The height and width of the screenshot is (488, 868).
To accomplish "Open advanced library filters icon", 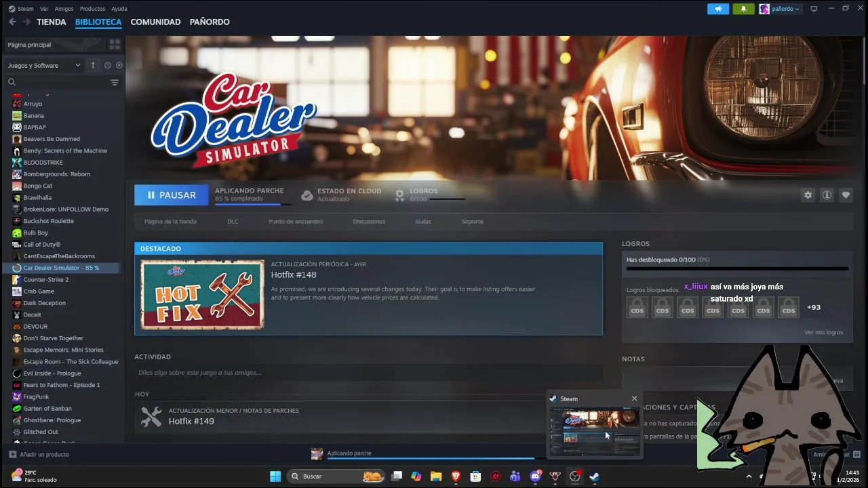I will [x=115, y=82].
